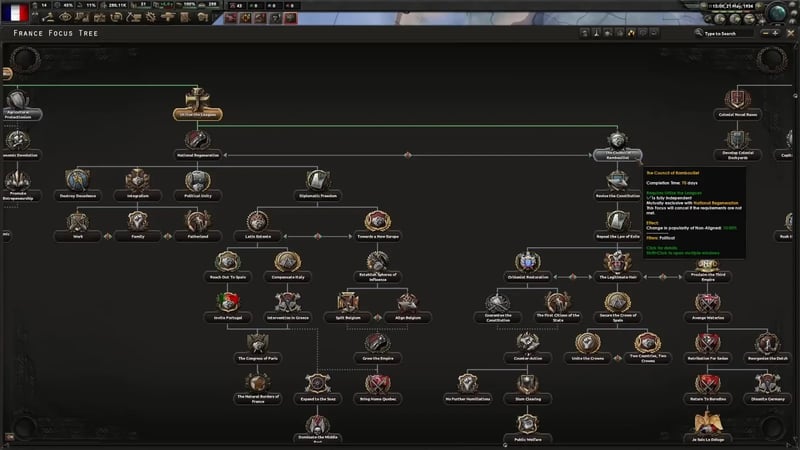Select the National Regeneration focus

click(x=197, y=145)
